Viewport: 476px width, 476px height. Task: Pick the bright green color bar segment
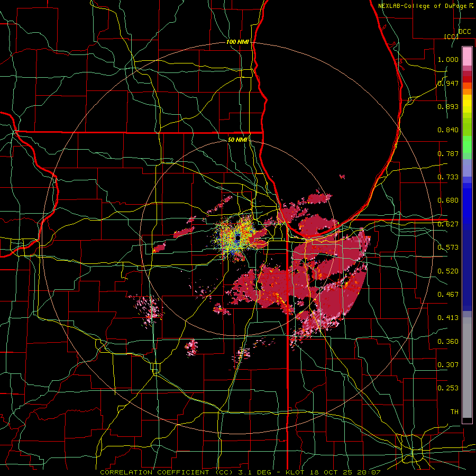[467, 144]
